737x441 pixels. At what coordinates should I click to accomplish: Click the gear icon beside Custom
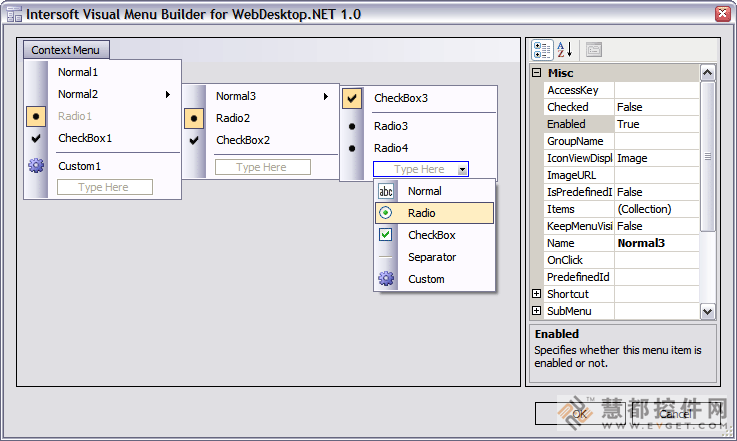coord(386,279)
